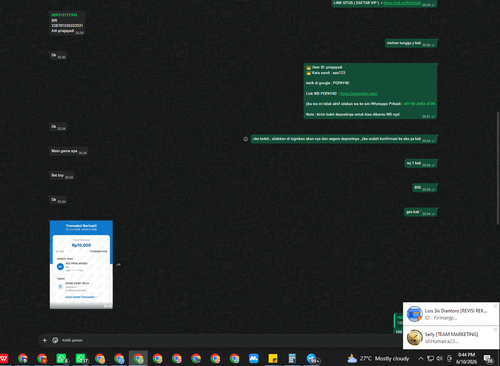Open WhatsApp taskbar icon with badge 6
This screenshot has height=366, width=500.
coord(62,359)
